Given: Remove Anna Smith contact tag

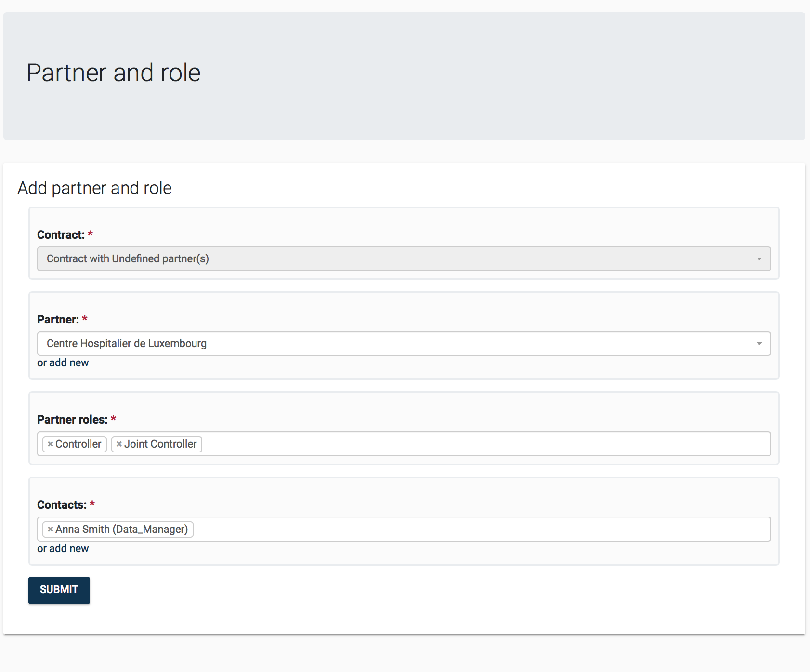Looking at the screenshot, I should 50,530.
